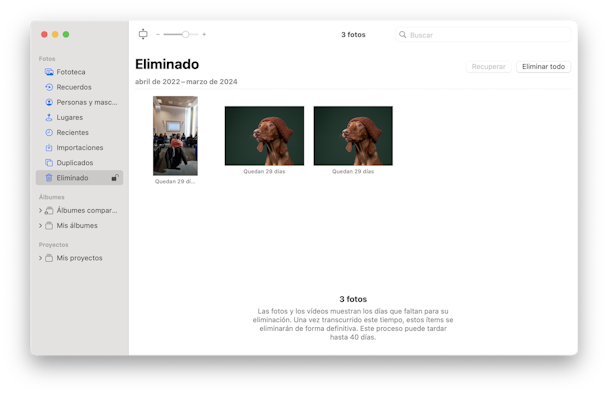Go to Lugares in sidebar

tap(79, 117)
